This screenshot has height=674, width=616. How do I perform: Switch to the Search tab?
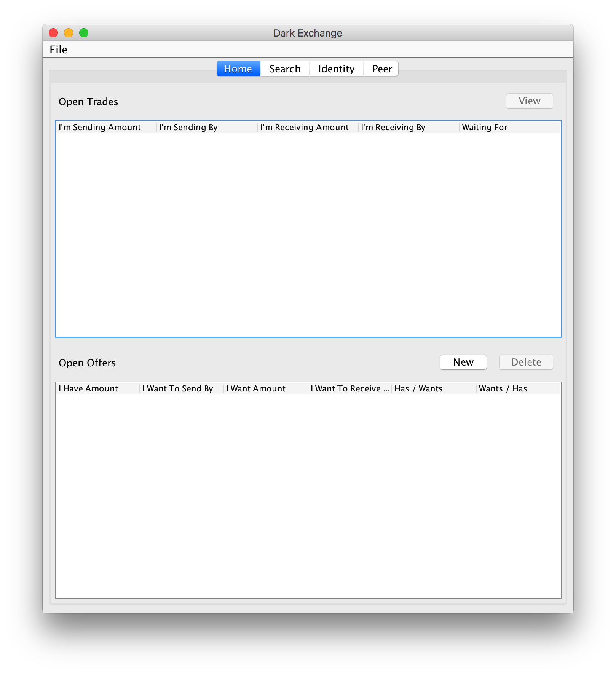(x=284, y=69)
